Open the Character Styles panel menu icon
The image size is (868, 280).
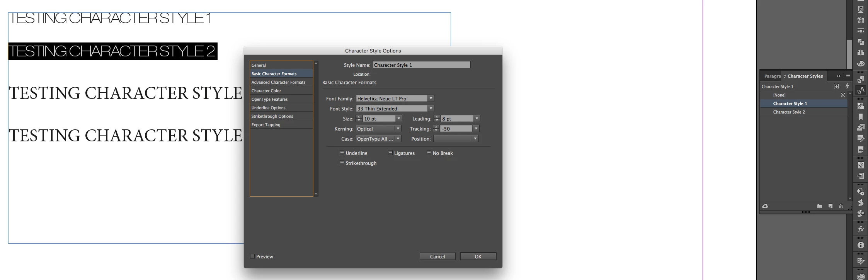pyautogui.click(x=848, y=76)
